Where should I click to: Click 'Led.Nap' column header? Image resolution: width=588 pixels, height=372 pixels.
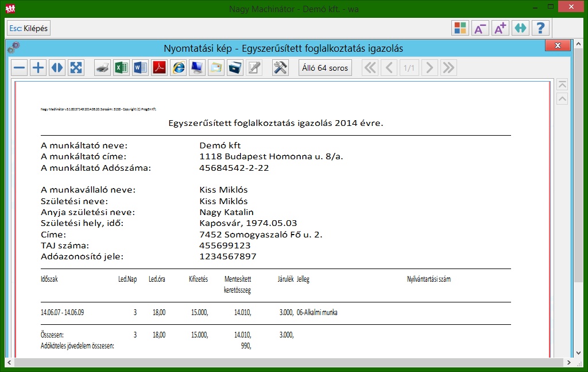[127, 279]
